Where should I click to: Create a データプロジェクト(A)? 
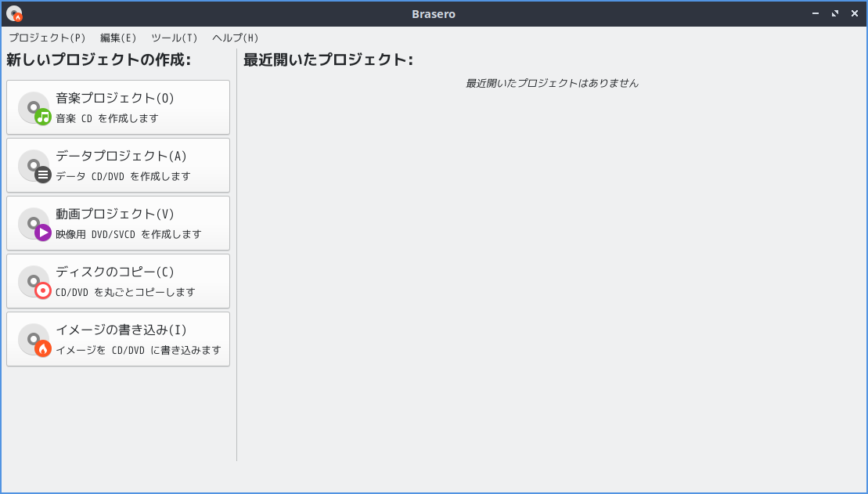118,165
